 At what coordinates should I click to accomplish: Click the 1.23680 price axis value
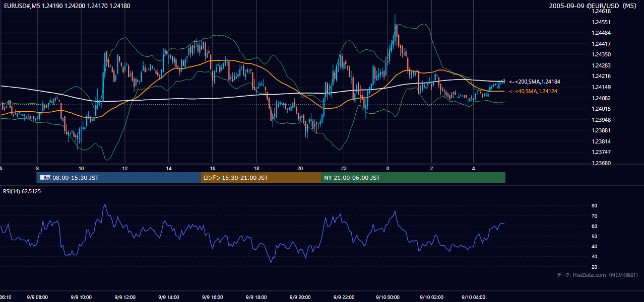tap(601, 163)
